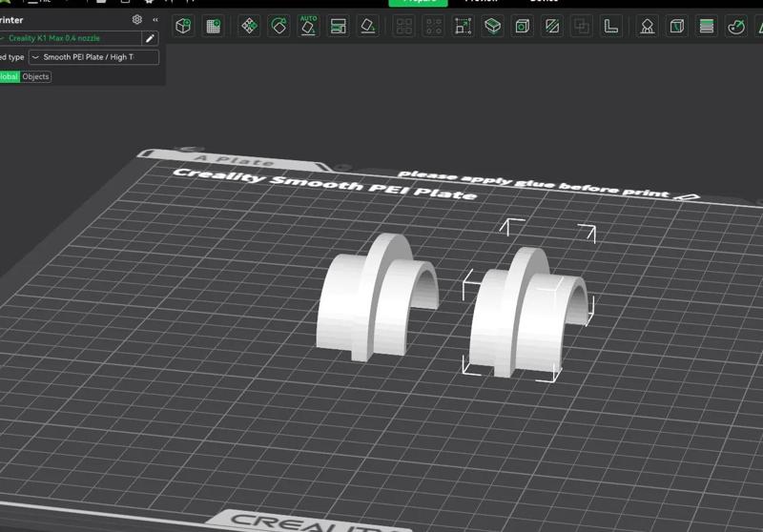Screen dimensions: 763x532
Task: Click the cube seam painting toolbar icon
Action: [677, 26]
